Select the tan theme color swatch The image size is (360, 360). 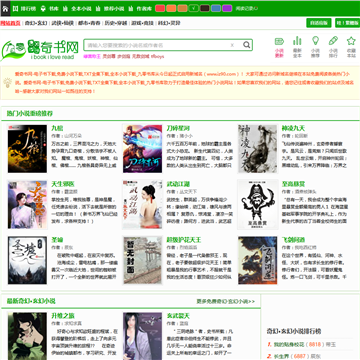click(182, 8)
